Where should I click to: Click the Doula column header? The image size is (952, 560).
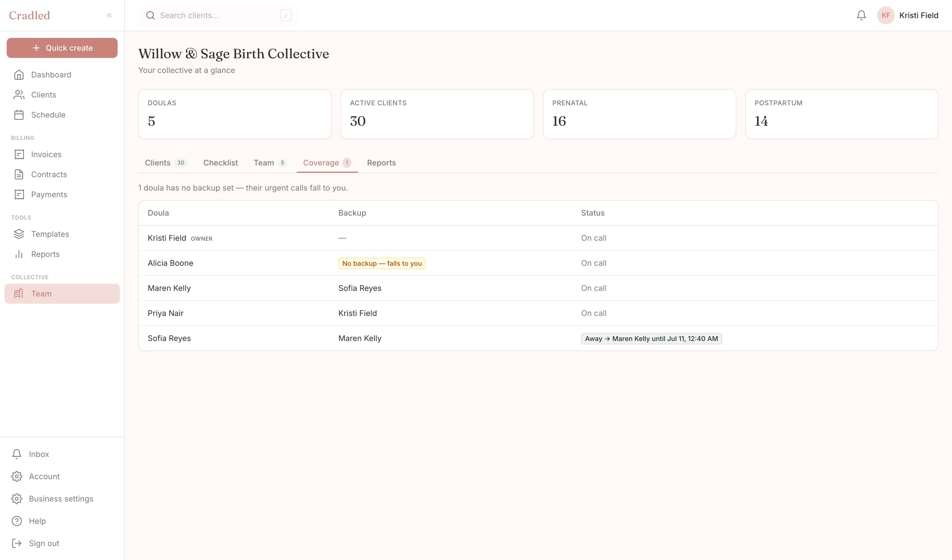[x=158, y=213]
